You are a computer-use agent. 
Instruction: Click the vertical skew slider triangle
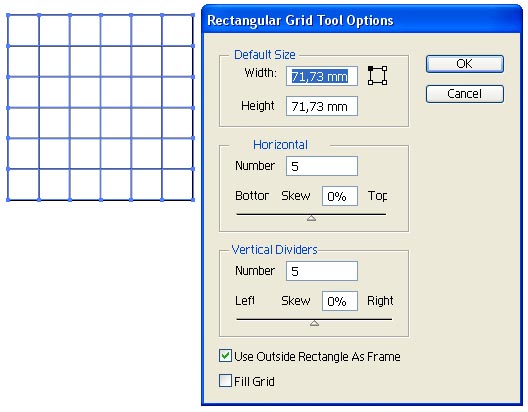(314, 323)
